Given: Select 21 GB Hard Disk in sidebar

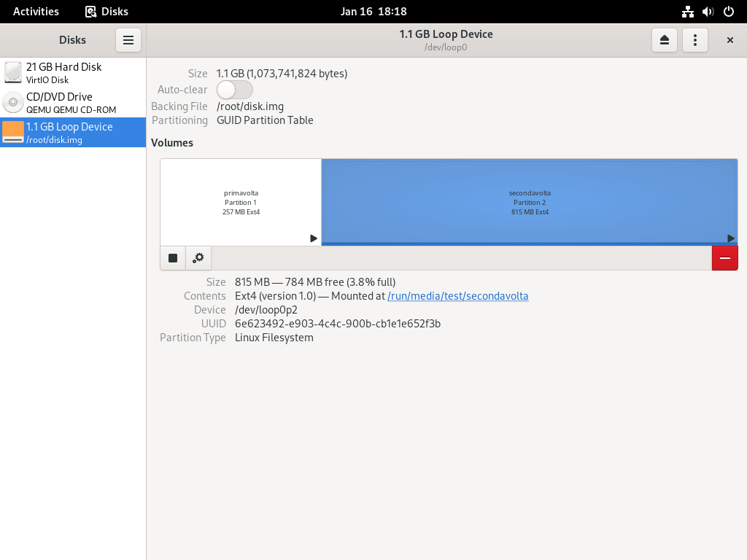Looking at the screenshot, I should pos(73,73).
